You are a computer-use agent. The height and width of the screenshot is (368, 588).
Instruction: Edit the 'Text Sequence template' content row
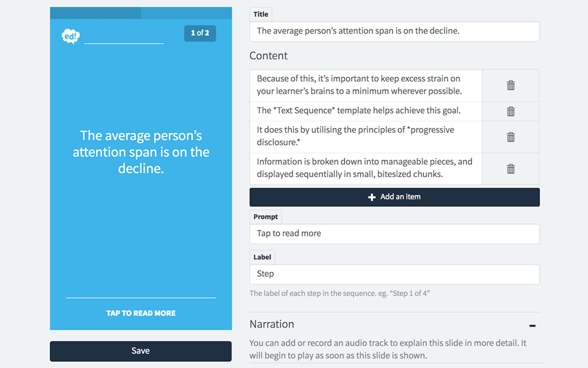click(x=365, y=111)
